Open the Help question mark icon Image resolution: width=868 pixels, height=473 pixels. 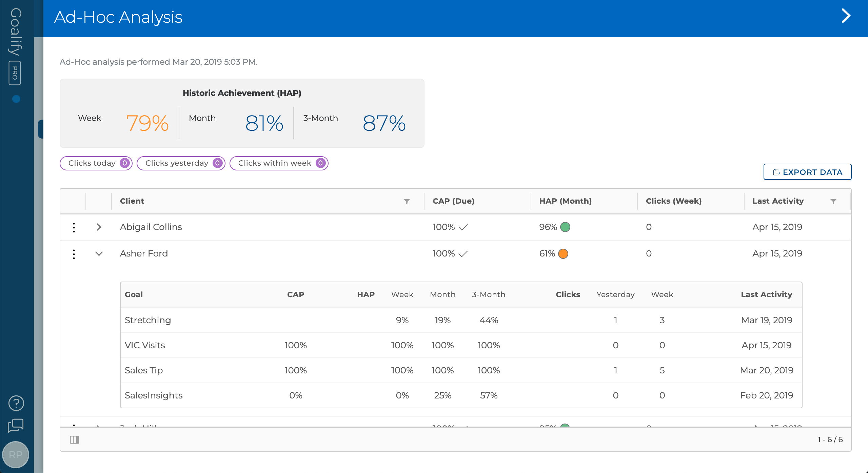[16, 403]
